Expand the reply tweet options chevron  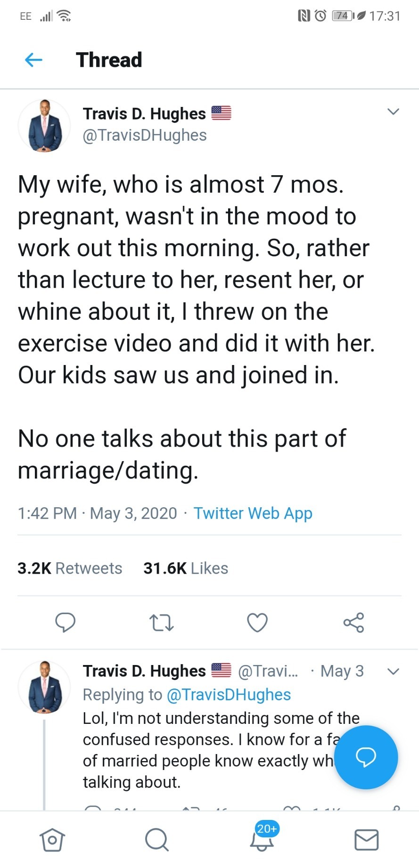point(393,671)
